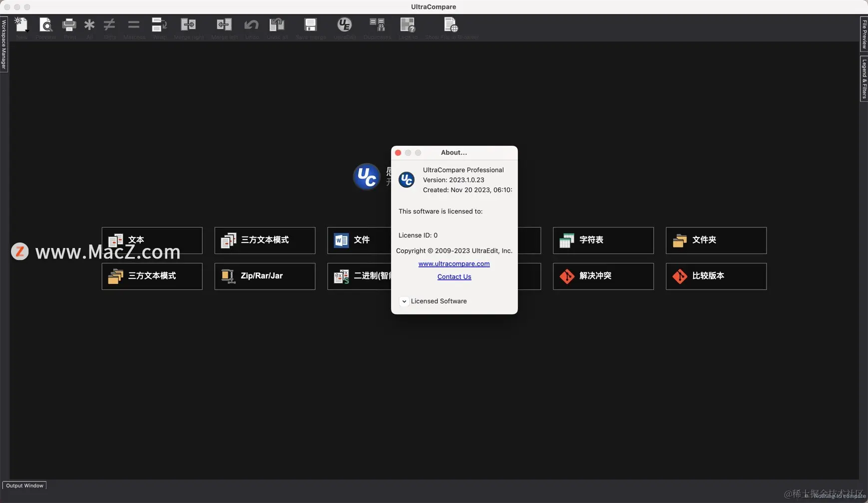Click the large UC logo on start page
The image size is (868, 503).
(367, 177)
